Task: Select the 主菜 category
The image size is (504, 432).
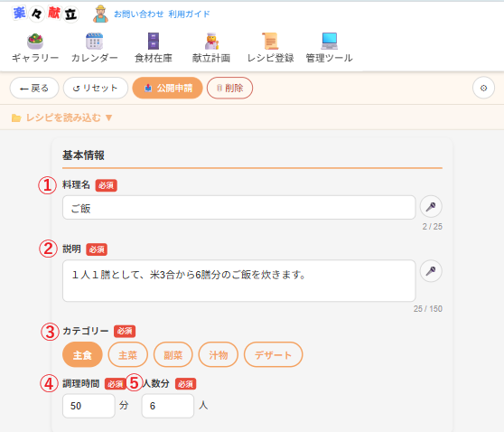Action: (x=128, y=355)
